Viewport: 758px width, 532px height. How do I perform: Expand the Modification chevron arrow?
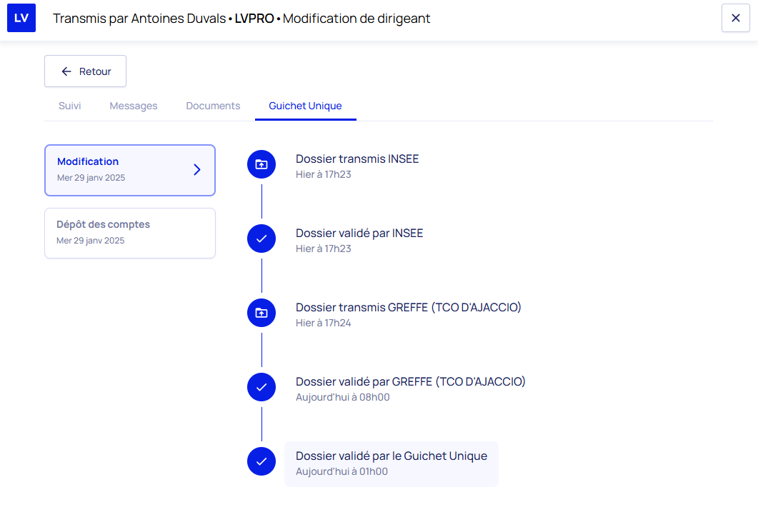pyautogui.click(x=197, y=170)
